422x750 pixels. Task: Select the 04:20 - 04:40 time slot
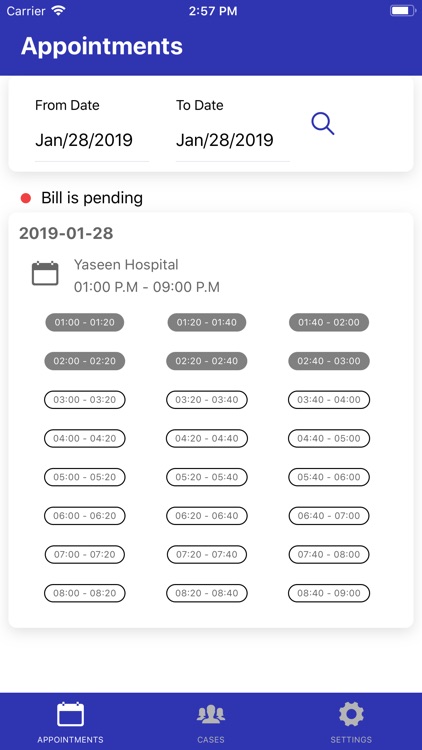pos(207,439)
